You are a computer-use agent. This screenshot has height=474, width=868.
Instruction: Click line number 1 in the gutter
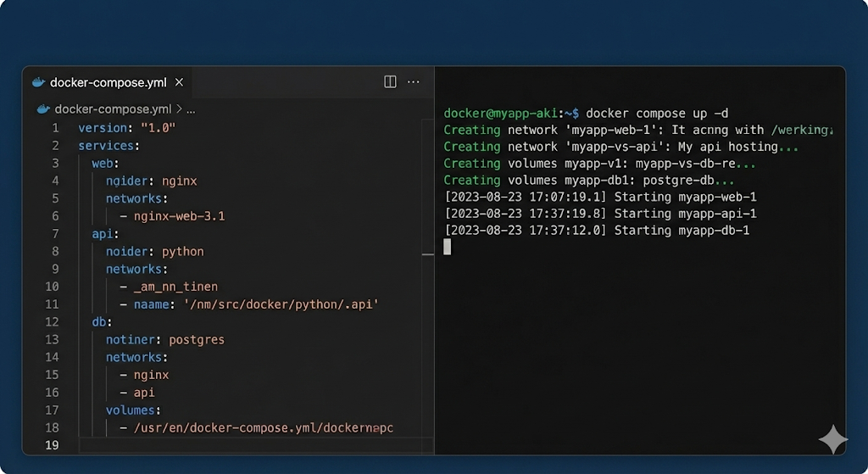[x=56, y=128]
